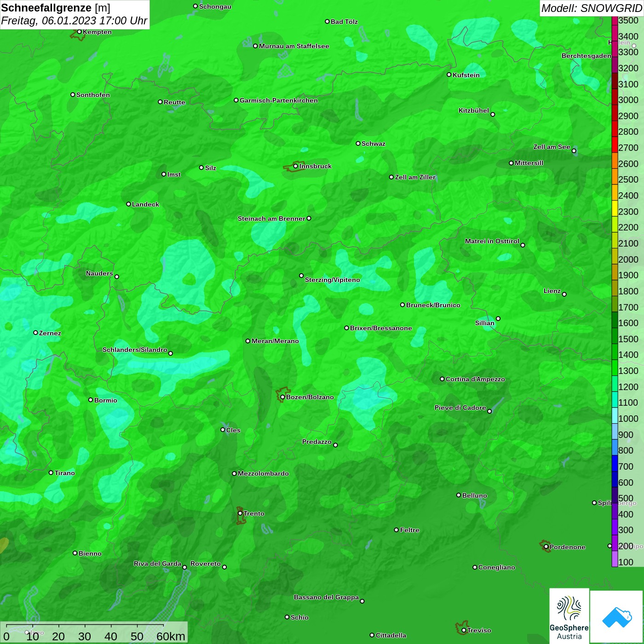Click the Innsbruck city marker dot
Screen dimensions: 644x644
[x=295, y=166]
